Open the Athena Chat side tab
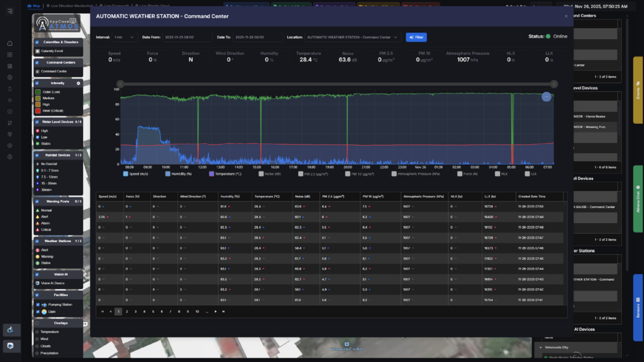Image resolution: width=644 pixels, height=362 pixels. [638, 199]
